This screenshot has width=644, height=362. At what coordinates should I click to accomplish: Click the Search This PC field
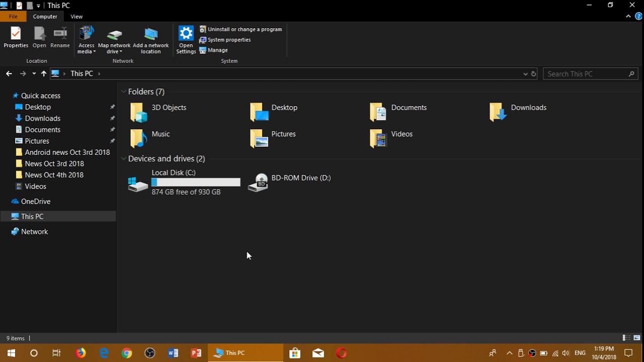pyautogui.click(x=591, y=74)
